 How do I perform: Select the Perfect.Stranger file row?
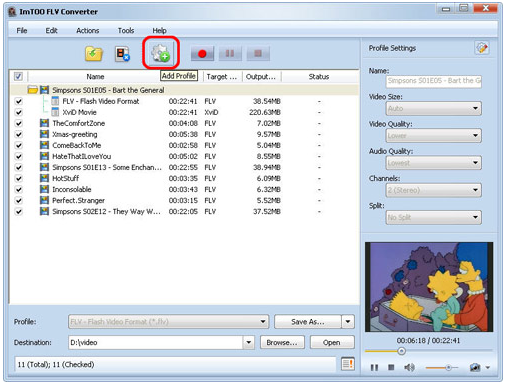click(x=184, y=200)
